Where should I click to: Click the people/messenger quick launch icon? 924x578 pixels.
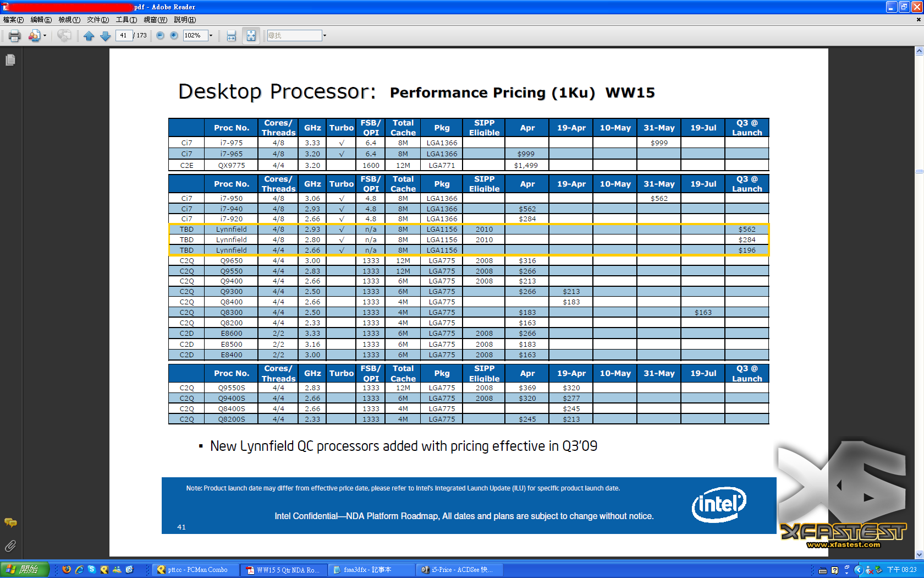tap(117, 570)
